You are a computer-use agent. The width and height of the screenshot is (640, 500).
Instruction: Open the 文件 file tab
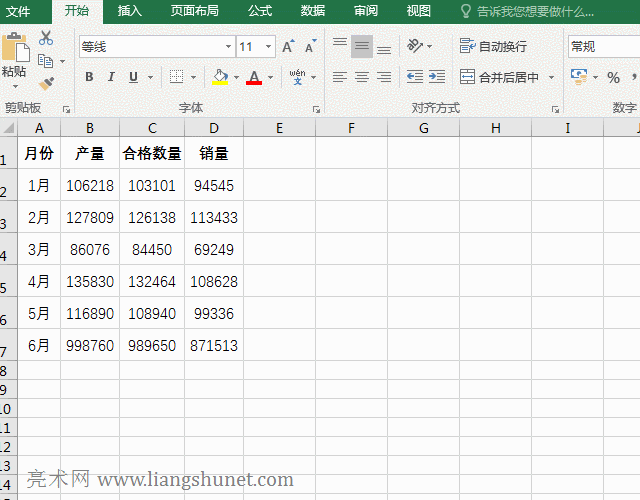coord(18,11)
